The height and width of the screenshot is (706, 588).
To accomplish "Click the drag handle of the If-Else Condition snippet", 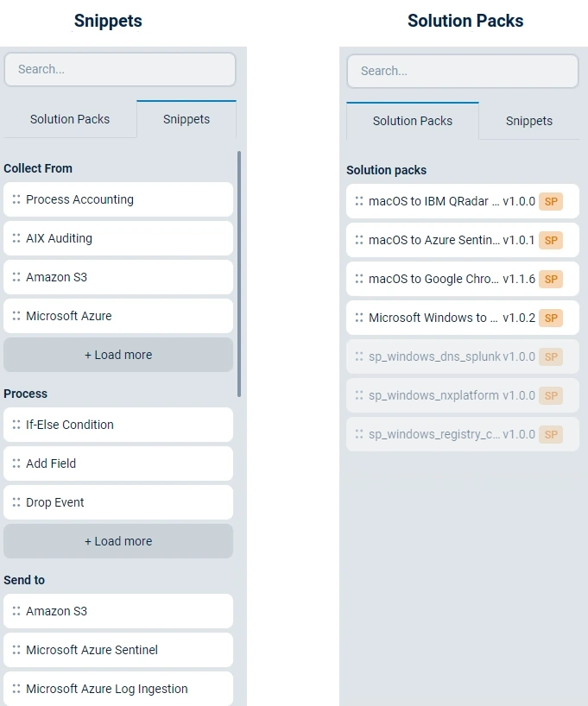I will [x=17, y=425].
